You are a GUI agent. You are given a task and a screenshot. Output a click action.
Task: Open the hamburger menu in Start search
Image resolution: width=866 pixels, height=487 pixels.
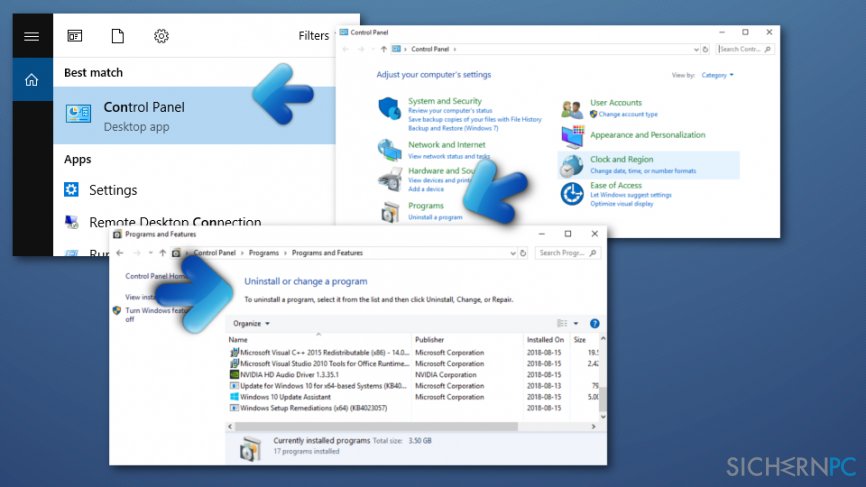click(x=31, y=36)
